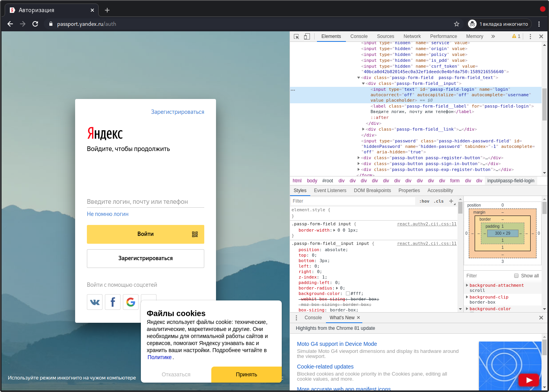This screenshot has width=549, height=392.
Task: Click the QR code icon on the Войти button
Action: click(x=195, y=234)
